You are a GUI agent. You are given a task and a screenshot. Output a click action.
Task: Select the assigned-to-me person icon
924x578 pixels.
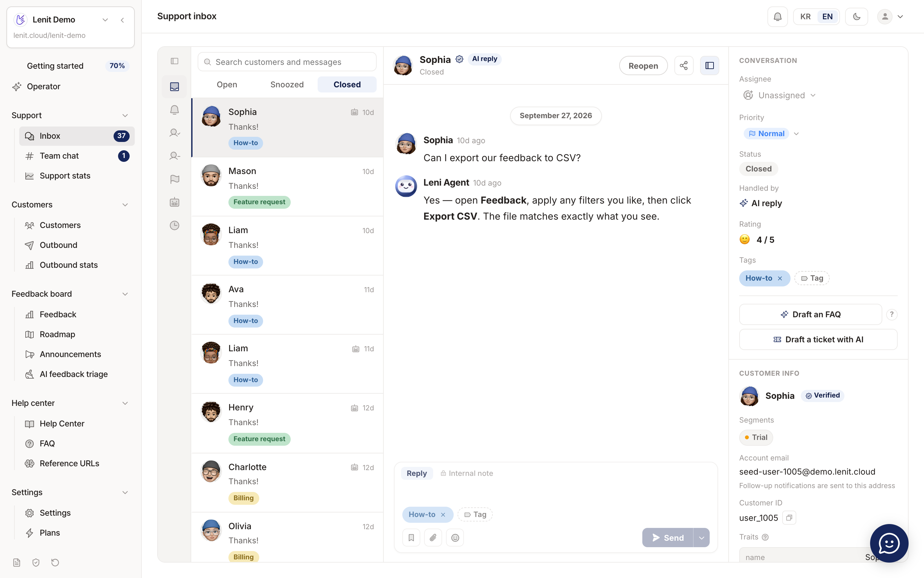click(175, 133)
